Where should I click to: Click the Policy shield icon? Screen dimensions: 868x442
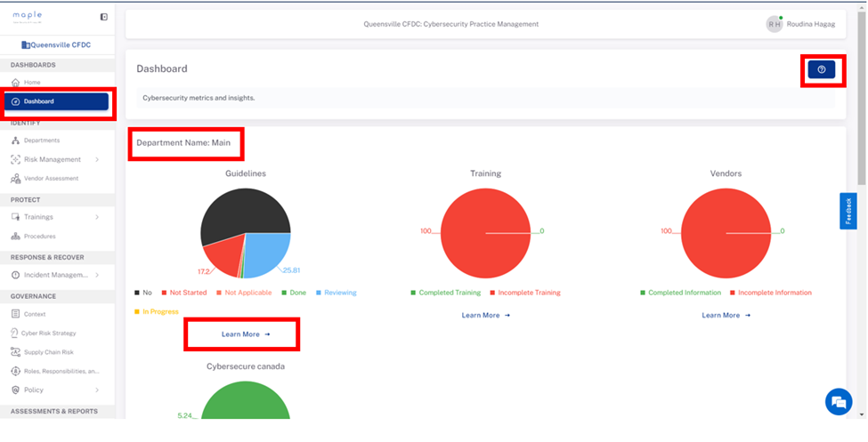(15, 390)
